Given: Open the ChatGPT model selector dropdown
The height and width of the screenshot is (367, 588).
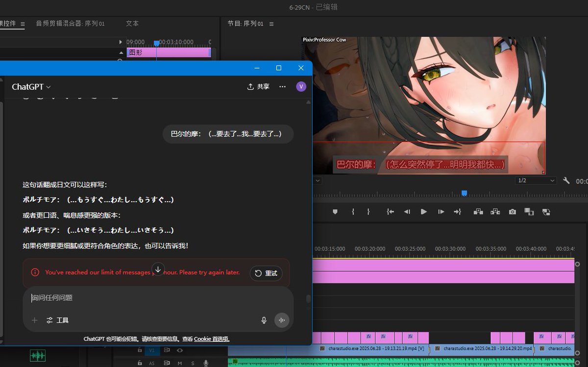Looking at the screenshot, I should pyautogui.click(x=31, y=86).
